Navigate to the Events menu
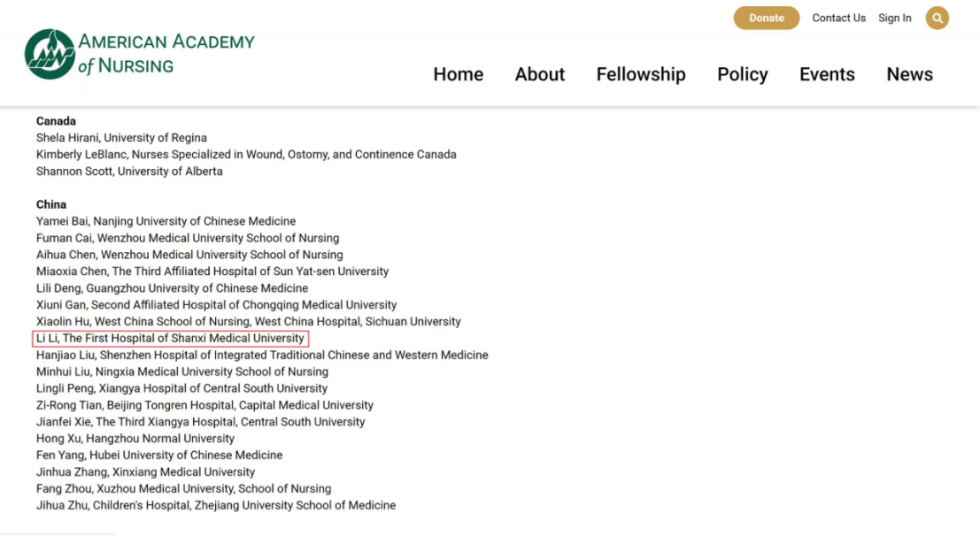 coord(827,74)
